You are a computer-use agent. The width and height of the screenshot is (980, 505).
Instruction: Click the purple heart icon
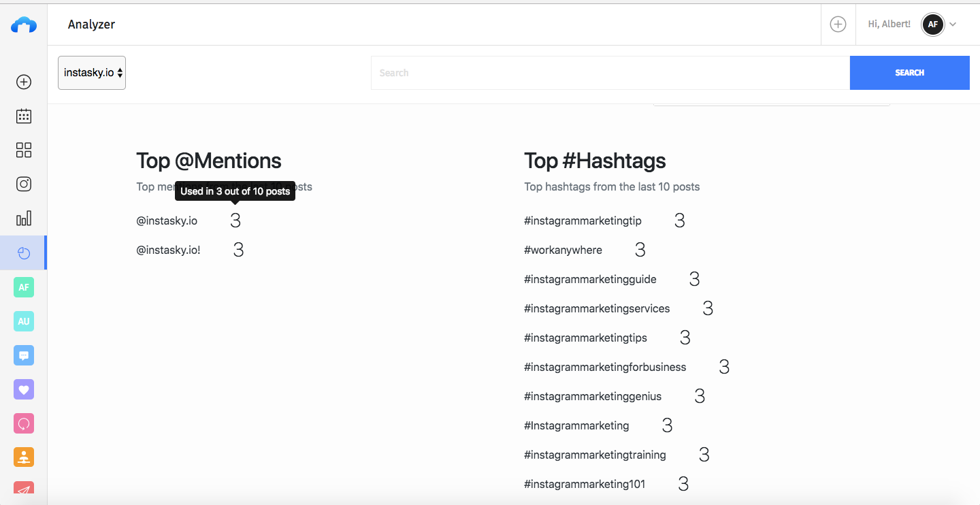click(24, 389)
